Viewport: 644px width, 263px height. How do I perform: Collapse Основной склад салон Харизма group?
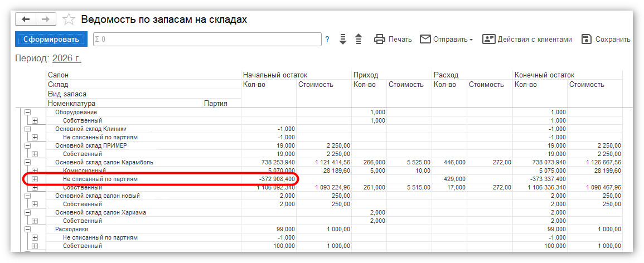28,212
